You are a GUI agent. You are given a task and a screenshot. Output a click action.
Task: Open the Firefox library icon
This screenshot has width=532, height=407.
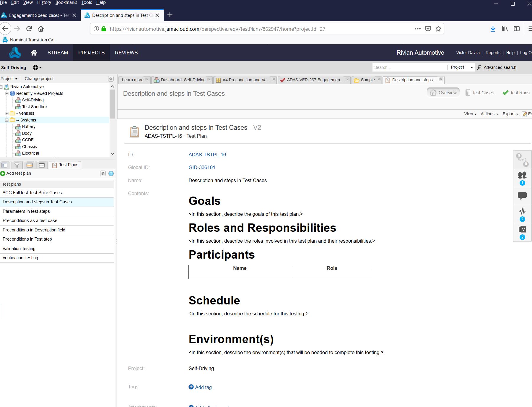[505, 29]
